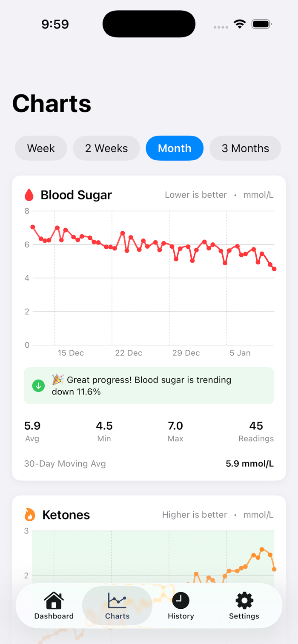Tap the highest ketones data point
Viewport: 298px width, 644px height.
(x=262, y=550)
